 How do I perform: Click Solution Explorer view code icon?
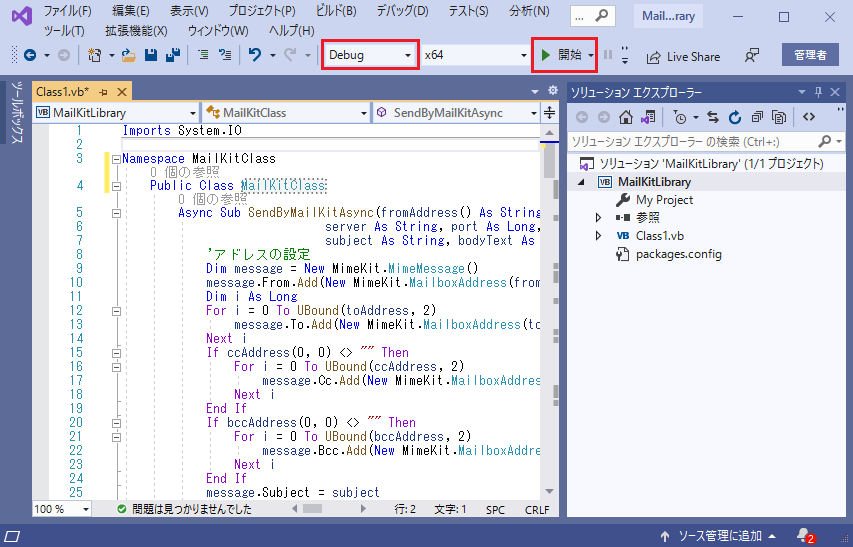[809, 117]
